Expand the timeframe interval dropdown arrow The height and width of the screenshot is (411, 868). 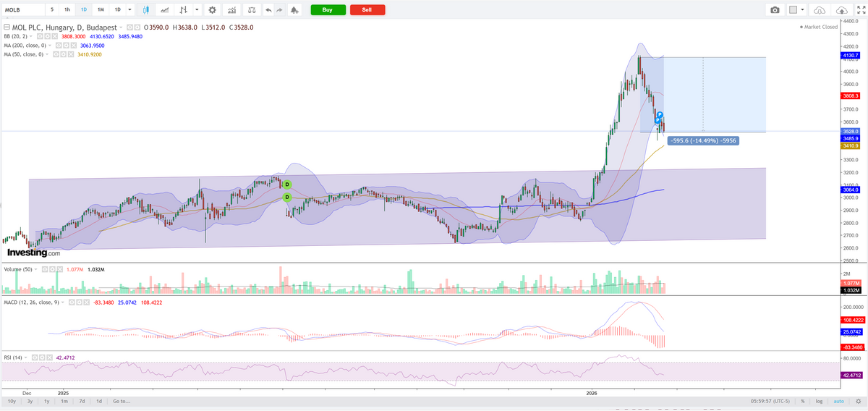pos(129,10)
